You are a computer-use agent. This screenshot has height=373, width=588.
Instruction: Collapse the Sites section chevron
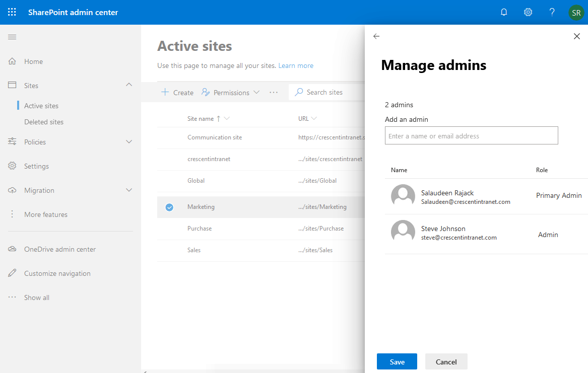click(129, 85)
